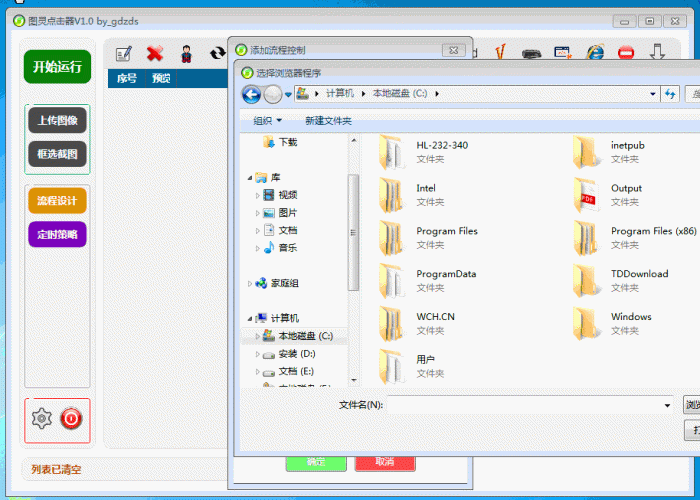The image size is (700, 500).
Task: Click the edit step pencil icon in toolbar
Action: [124, 54]
